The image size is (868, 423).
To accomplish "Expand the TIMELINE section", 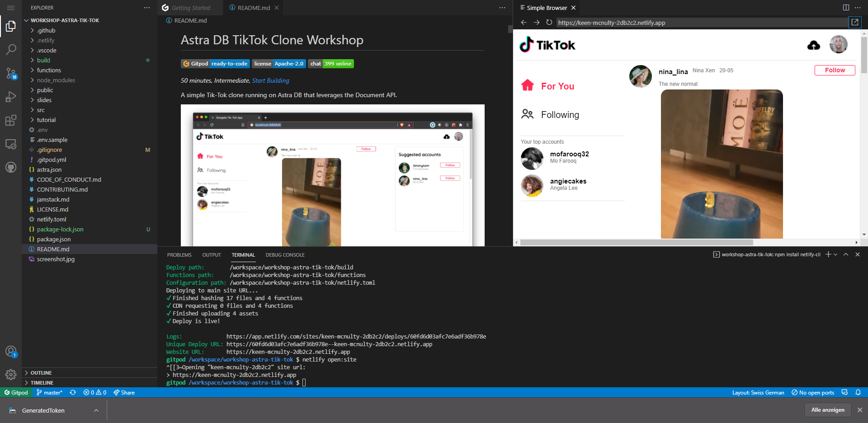I will (43, 382).
